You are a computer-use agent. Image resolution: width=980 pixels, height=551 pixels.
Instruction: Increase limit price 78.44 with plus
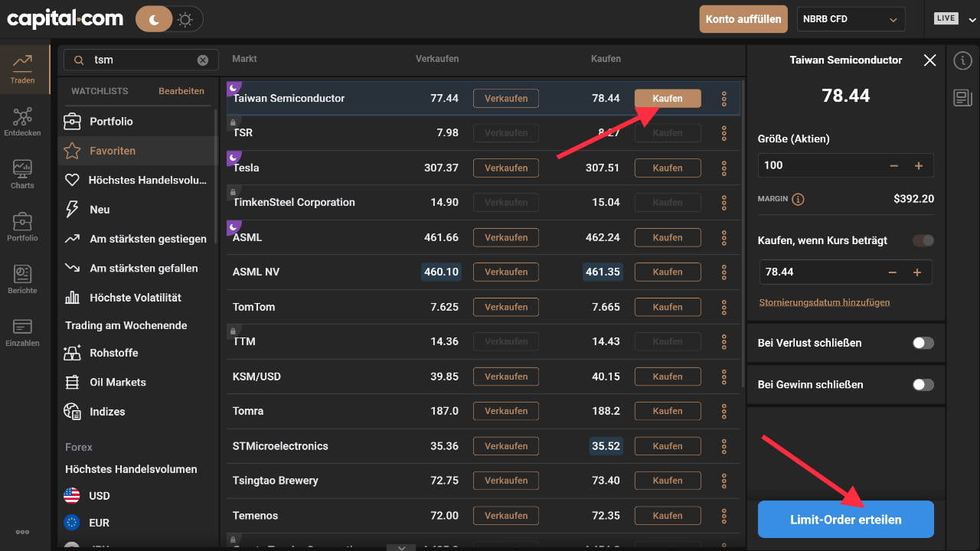pyautogui.click(x=917, y=272)
